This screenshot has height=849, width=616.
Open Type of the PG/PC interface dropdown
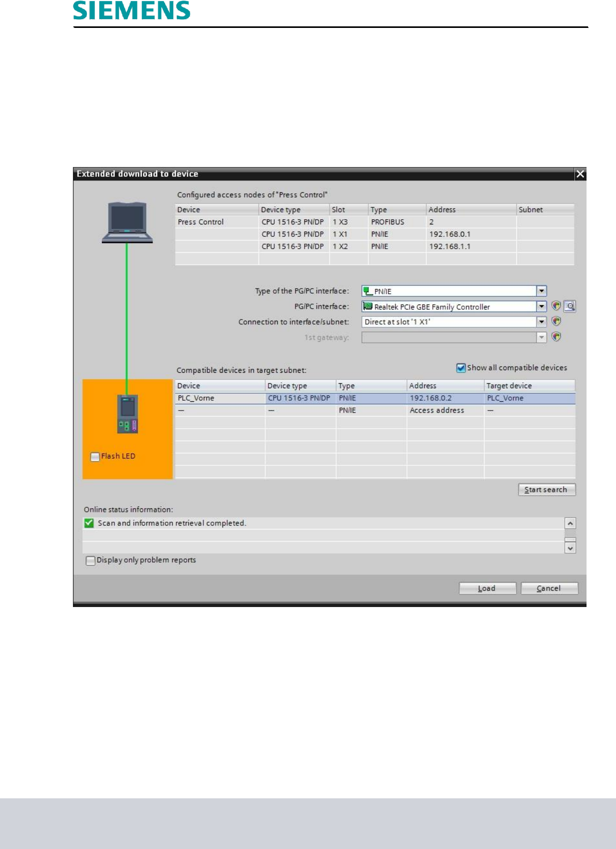coord(542,291)
